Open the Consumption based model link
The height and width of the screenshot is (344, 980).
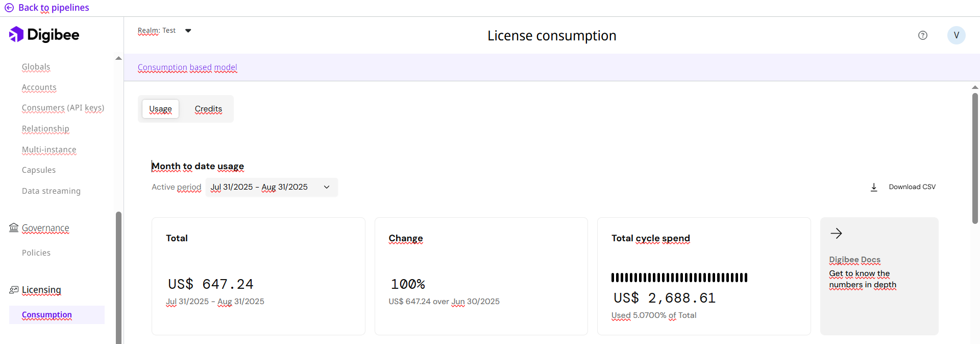click(x=187, y=67)
